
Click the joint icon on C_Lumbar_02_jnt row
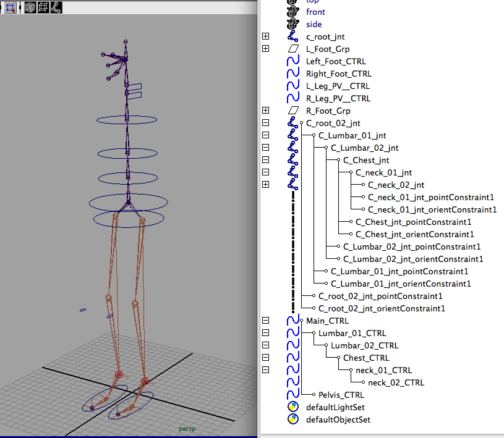pos(293,148)
